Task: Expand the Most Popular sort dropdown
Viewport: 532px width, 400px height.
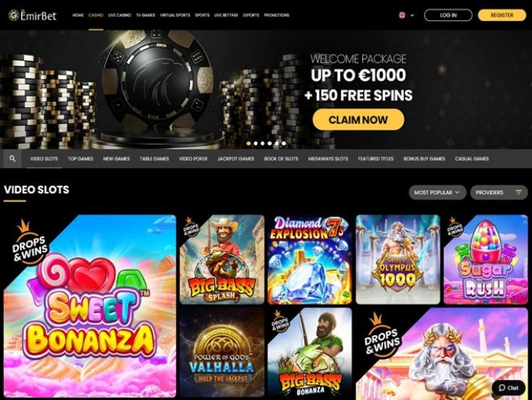Action: 438,192
